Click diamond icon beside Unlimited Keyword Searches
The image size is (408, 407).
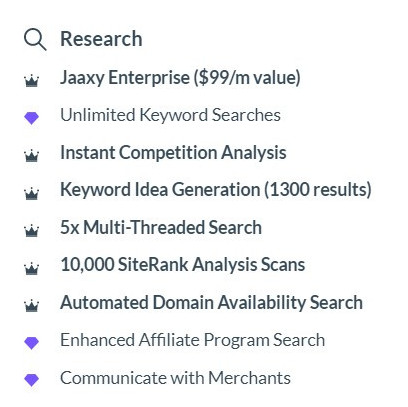point(32,118)
